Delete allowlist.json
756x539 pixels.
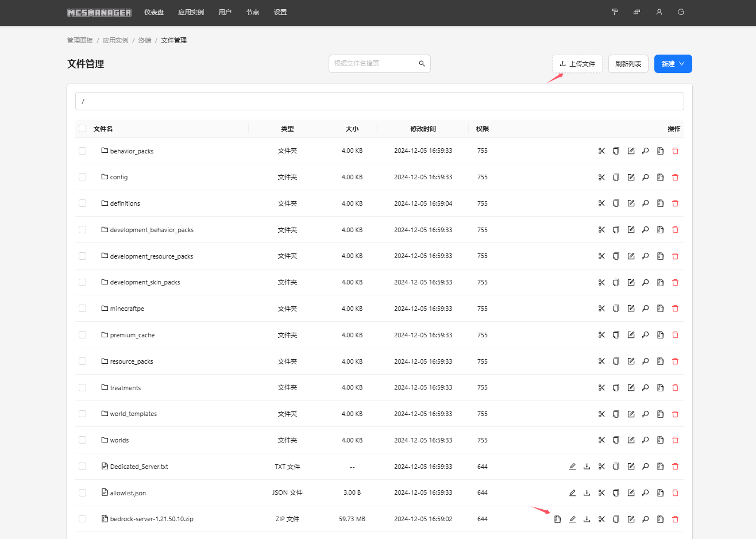point(675,493)
